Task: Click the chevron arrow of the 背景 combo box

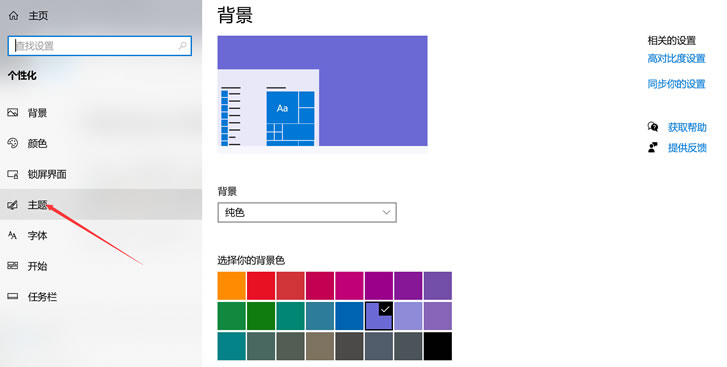Action: coord(386,212)
